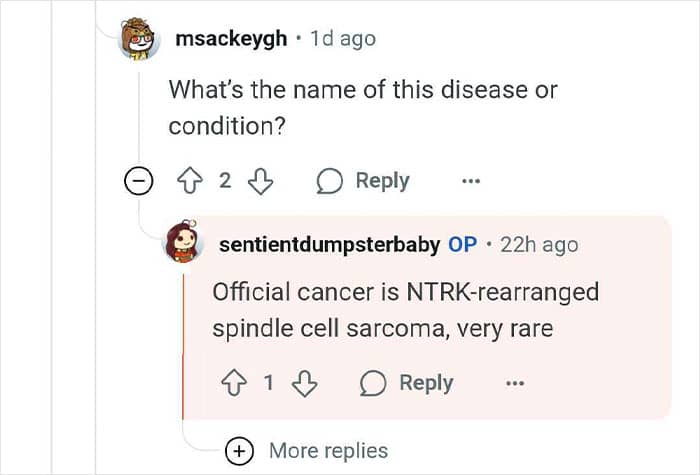Click the "1d ago" timestamp
Image resolution: width=700 pixels, height=475 pixels.
[343, 39]
